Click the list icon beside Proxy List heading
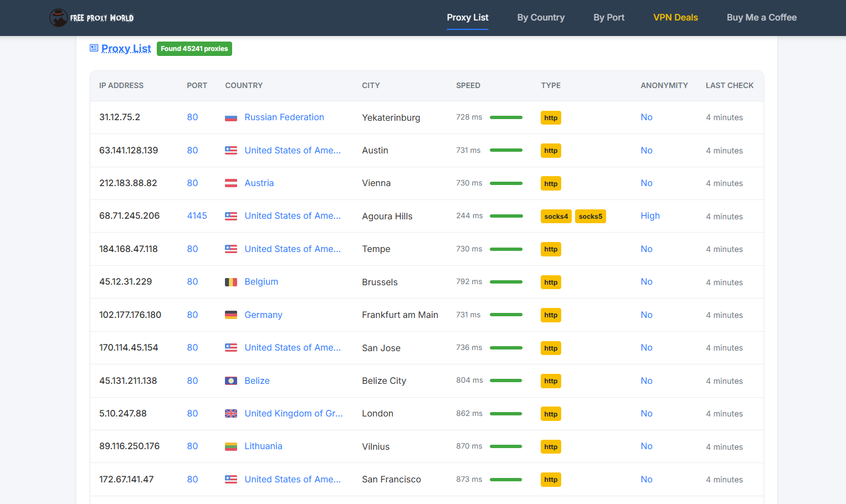 (x=94, y=48)
